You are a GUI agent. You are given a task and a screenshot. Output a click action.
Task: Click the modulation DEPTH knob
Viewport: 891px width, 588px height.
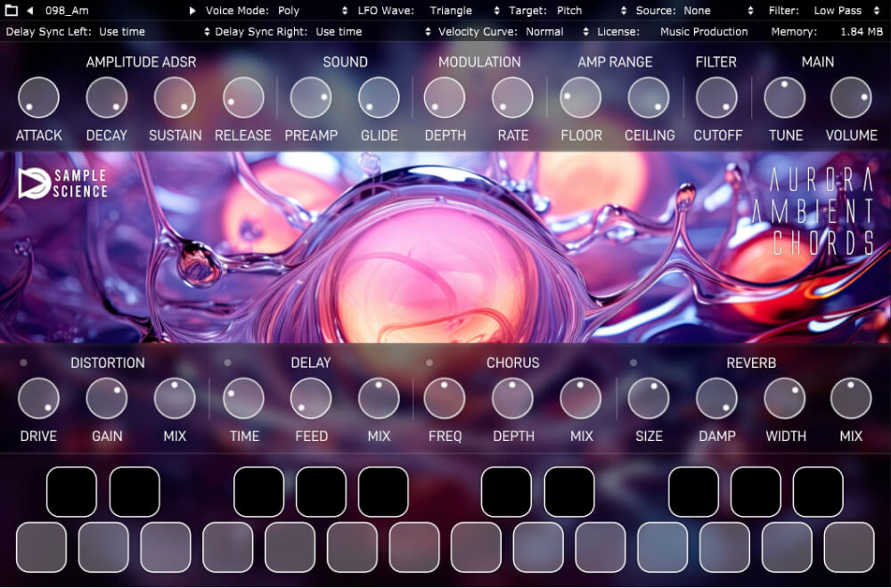coord(445,98)
